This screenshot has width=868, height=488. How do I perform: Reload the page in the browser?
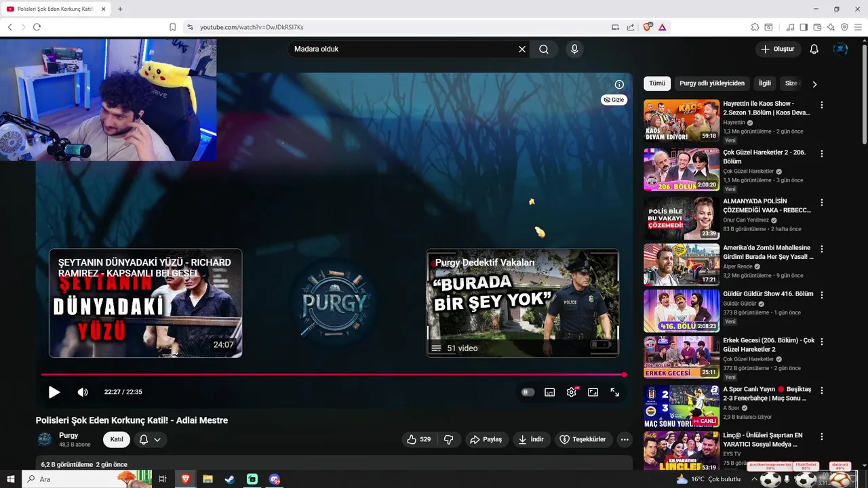click(37, 27)
